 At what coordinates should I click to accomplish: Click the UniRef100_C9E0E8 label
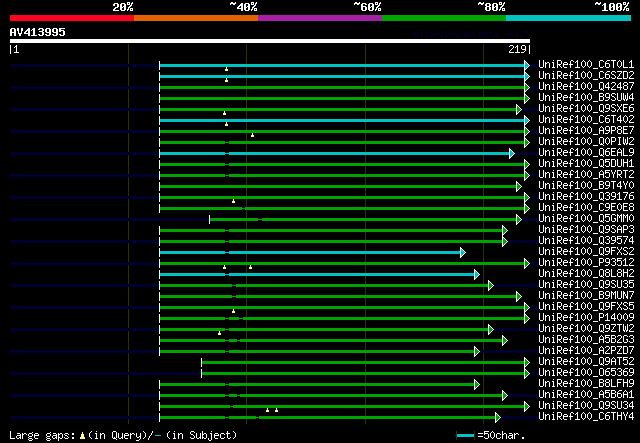pos(586,208)
